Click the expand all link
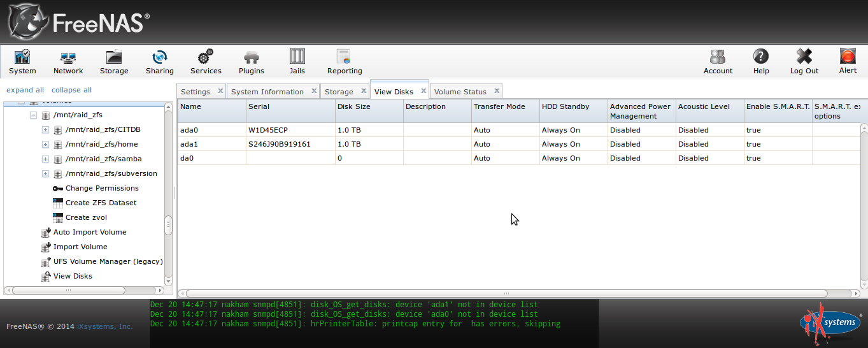 [x=25, y=90]
